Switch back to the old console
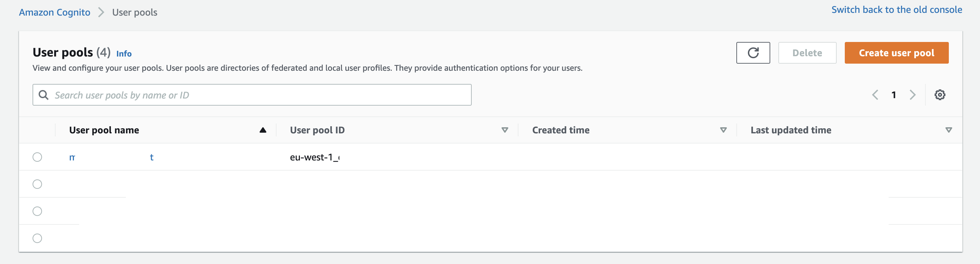Screen dimensions: 980x264 coord(897,9)
